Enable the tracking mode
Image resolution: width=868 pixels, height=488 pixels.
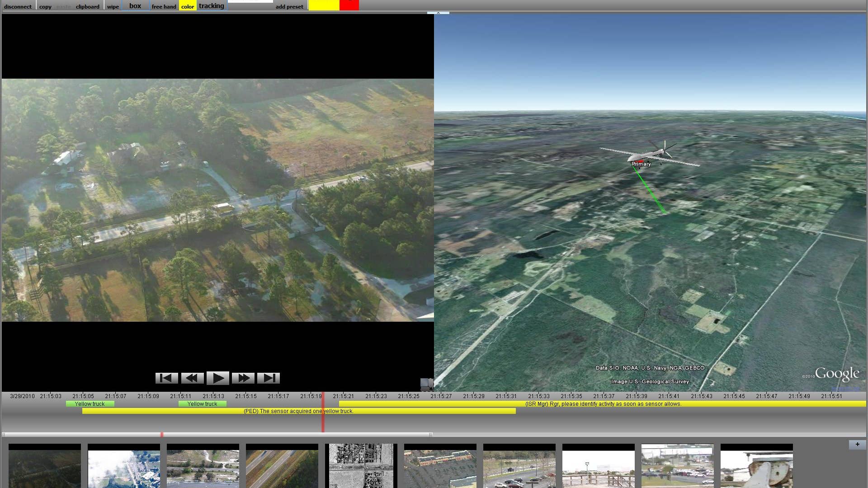[x=211, y=6]
